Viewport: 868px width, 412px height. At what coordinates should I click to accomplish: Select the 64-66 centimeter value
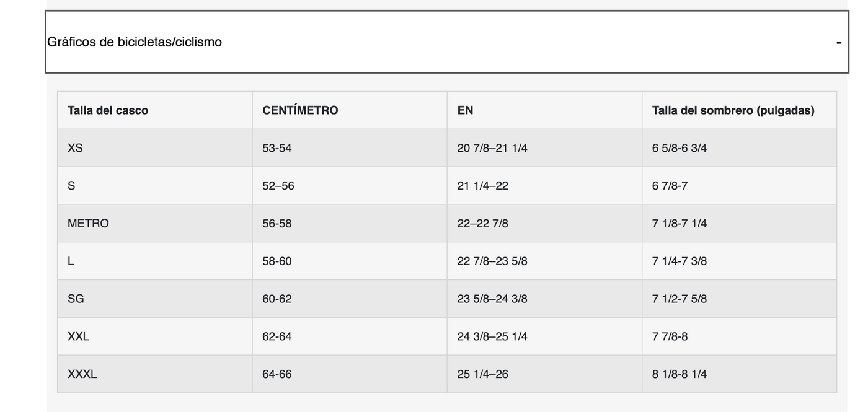coord(277,374)
